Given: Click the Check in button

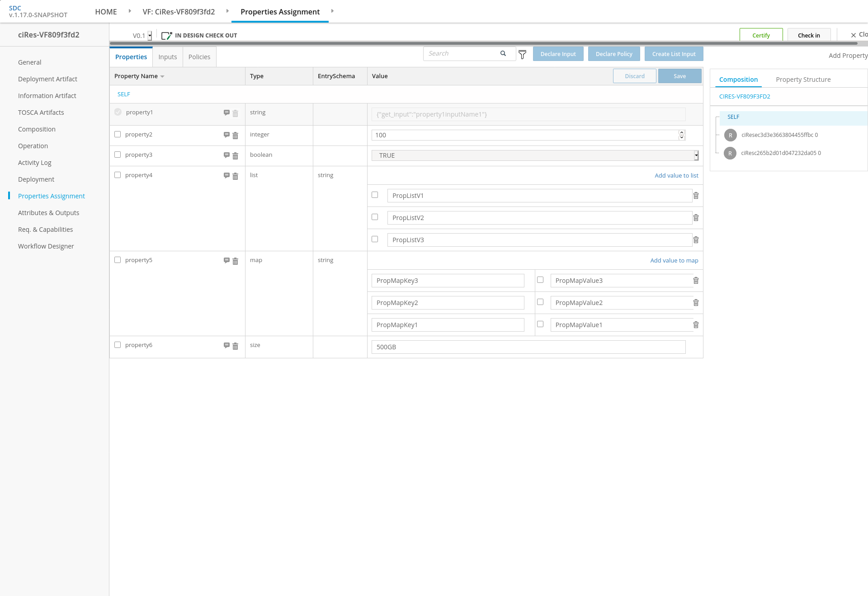Looking at the screenshot, I should click(x=809, y=35).
